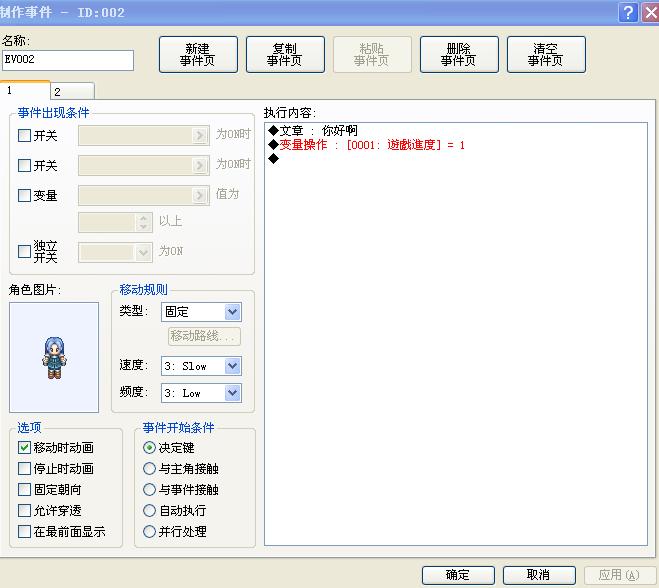This screenshot has width=659, height=588.
Task: Check 固定朝向 option
Action: pyautogui.click(x=24, y=490)
